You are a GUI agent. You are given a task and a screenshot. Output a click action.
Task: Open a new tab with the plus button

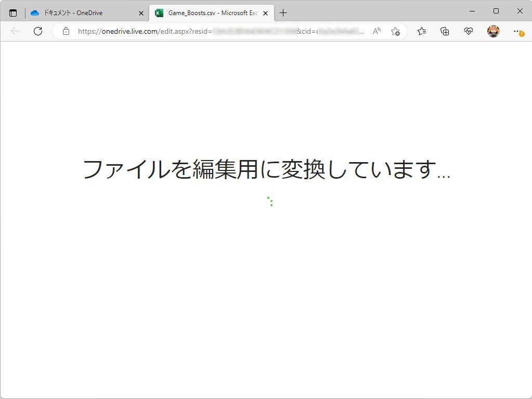point(283,12)
